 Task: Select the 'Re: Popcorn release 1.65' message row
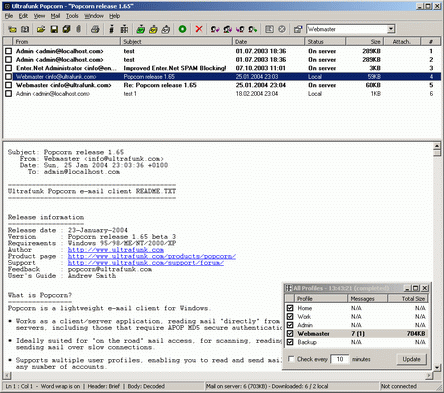pyautogui.click(x=222, y=85)
